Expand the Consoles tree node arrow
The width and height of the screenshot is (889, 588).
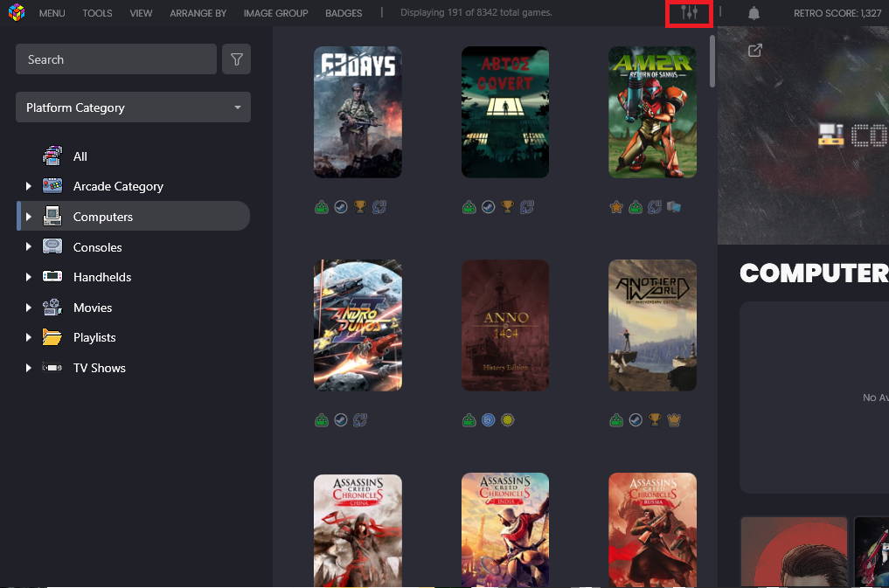tap(28, 246)
